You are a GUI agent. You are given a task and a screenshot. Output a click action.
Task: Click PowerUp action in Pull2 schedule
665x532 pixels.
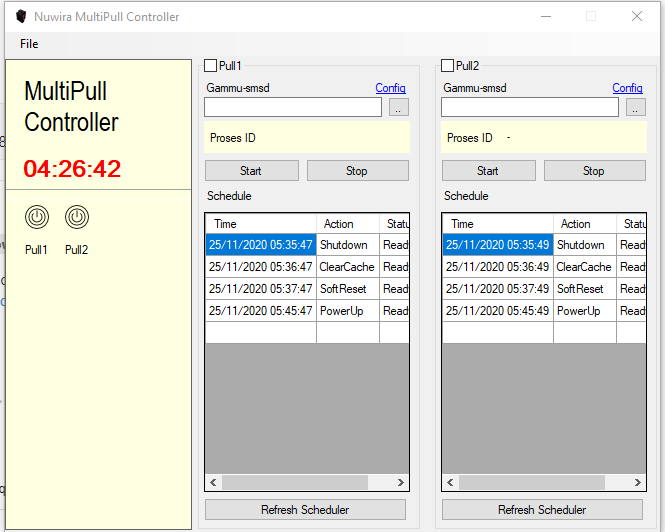(x=585, y=311)
